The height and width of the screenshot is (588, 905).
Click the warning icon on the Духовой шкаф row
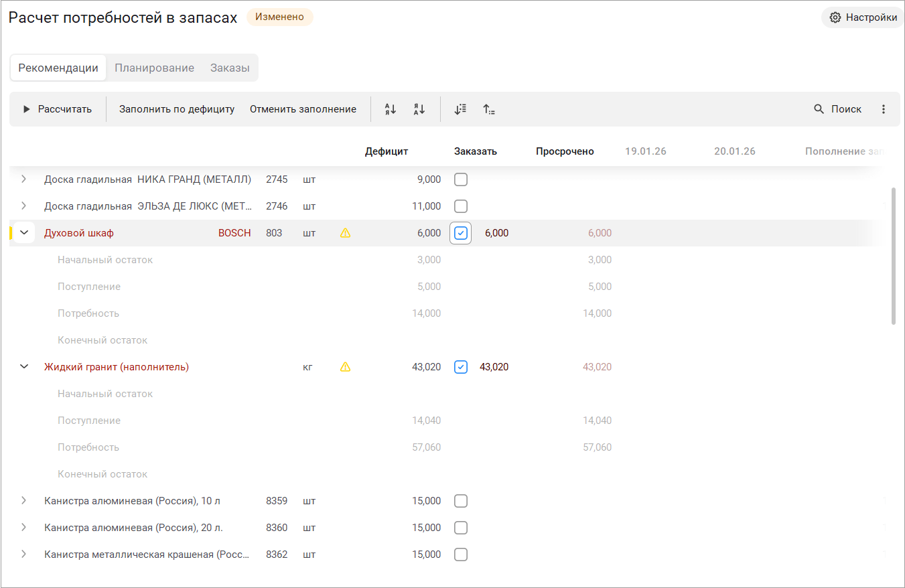(346, 233)
